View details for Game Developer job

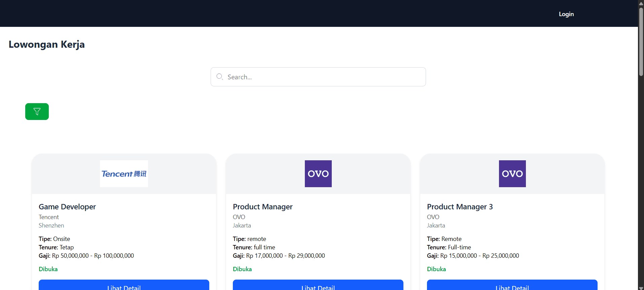coord(124,285)
